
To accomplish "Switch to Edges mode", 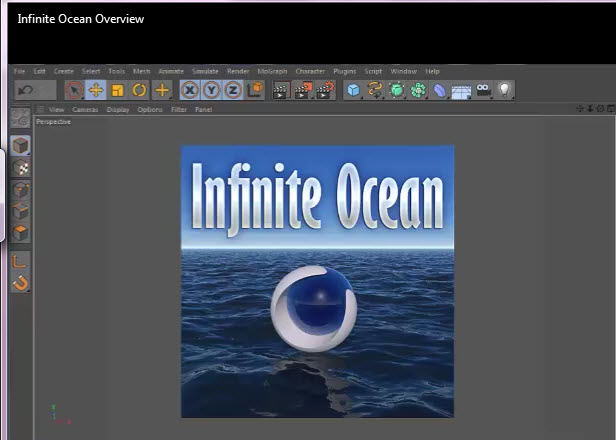I will pos(20,211).
